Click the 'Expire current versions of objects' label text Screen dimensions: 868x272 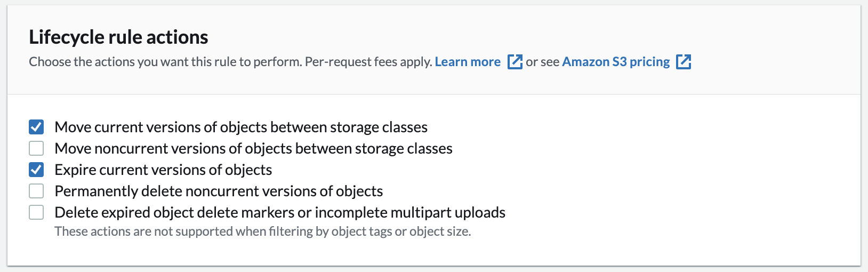click(x=163, y=170)
